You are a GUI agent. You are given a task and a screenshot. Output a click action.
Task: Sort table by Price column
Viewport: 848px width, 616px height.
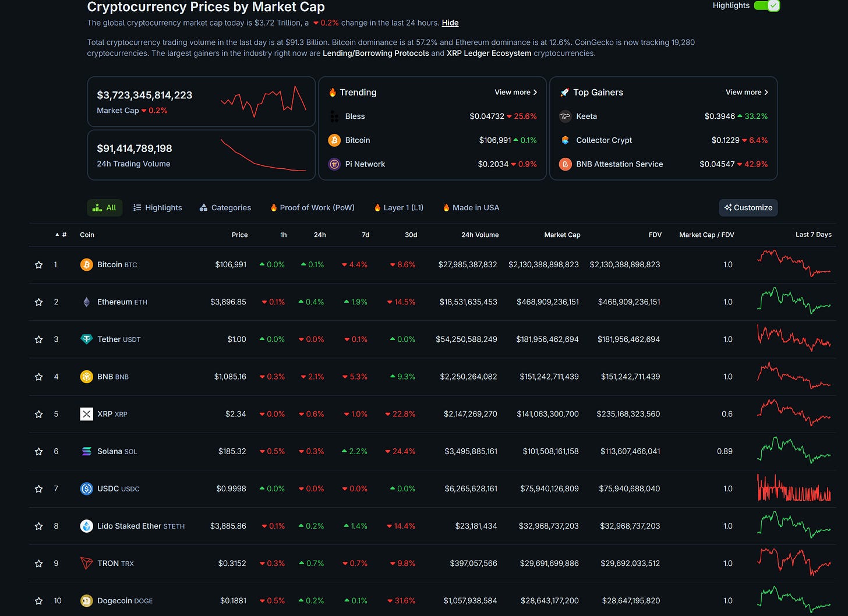pos(239,235)
